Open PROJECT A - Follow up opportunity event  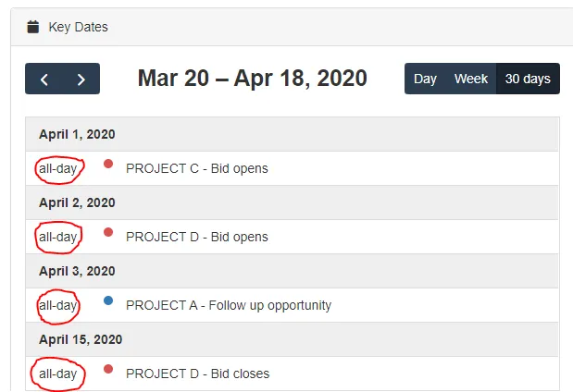(228, 305)
